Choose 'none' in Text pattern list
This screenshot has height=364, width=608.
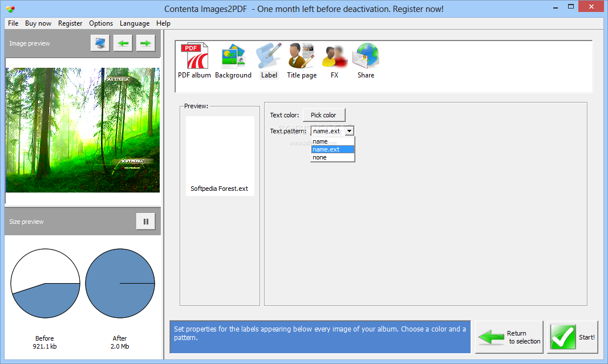point(333,158)
